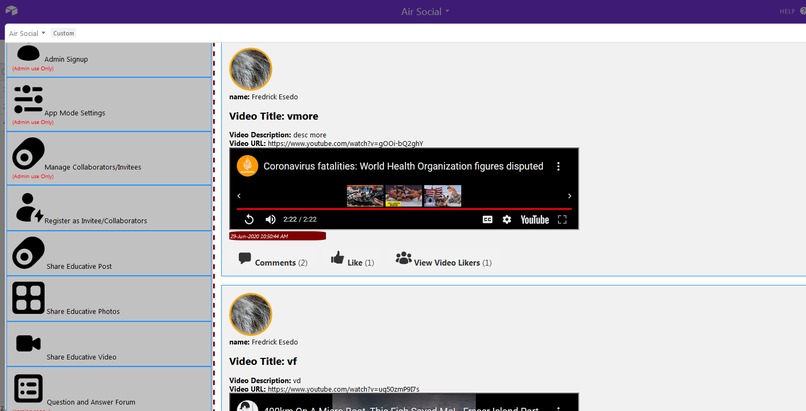The width and height of the screenshot is (806, 411).
Task: Open App Mode Settings sliders icon
Action: (28, 99)
